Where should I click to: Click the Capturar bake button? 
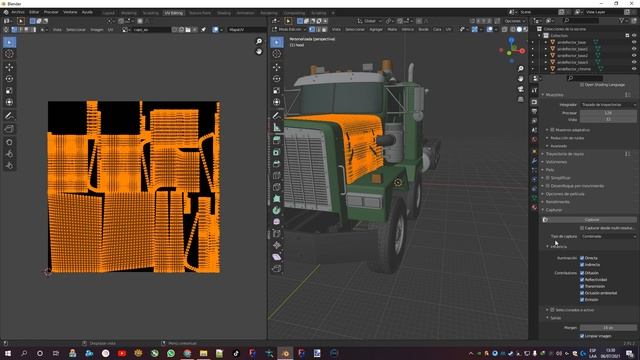[x=589, y=220]
